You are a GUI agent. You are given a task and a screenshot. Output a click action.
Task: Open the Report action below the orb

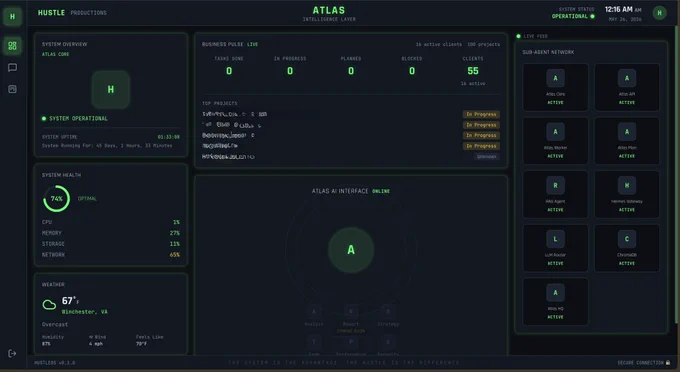point(351,317)
